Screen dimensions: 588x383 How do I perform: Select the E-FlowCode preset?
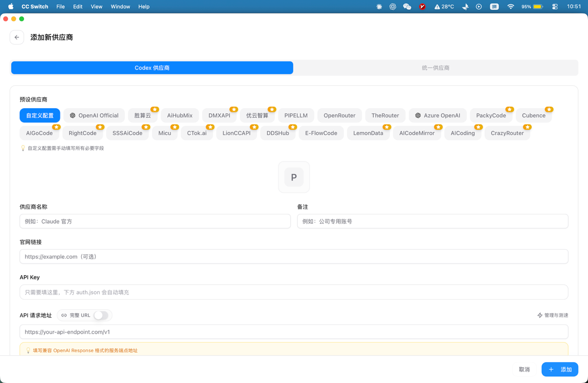(x=321, y=133)
